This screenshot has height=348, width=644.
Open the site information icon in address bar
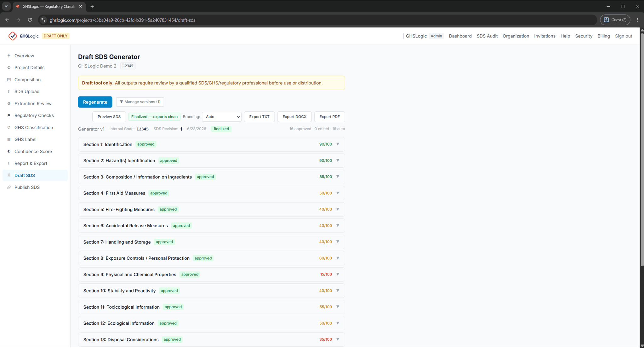43,20
